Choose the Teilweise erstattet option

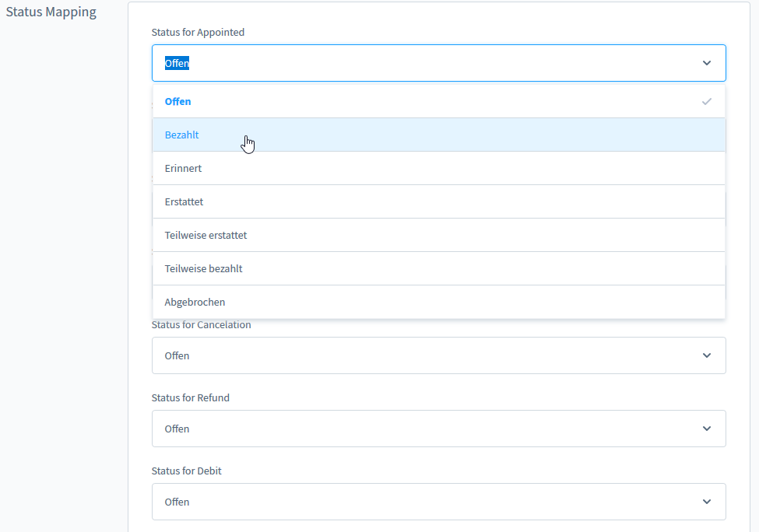[x=438, y=235]
